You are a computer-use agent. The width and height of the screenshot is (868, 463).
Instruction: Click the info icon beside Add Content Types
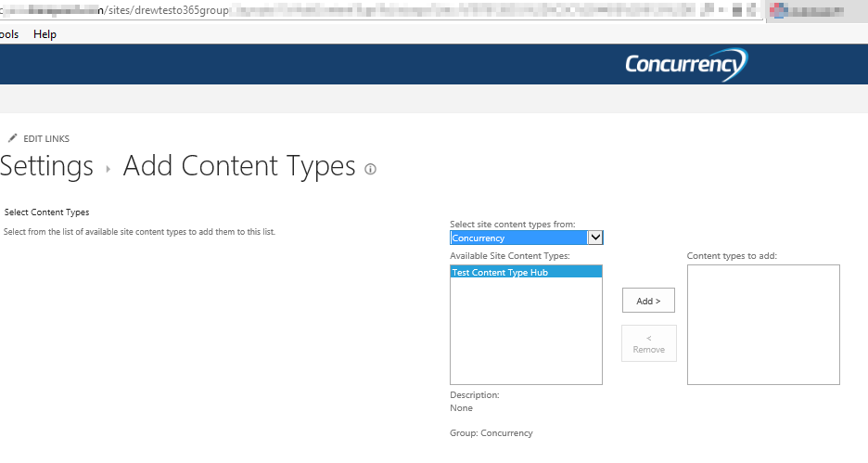370,169
